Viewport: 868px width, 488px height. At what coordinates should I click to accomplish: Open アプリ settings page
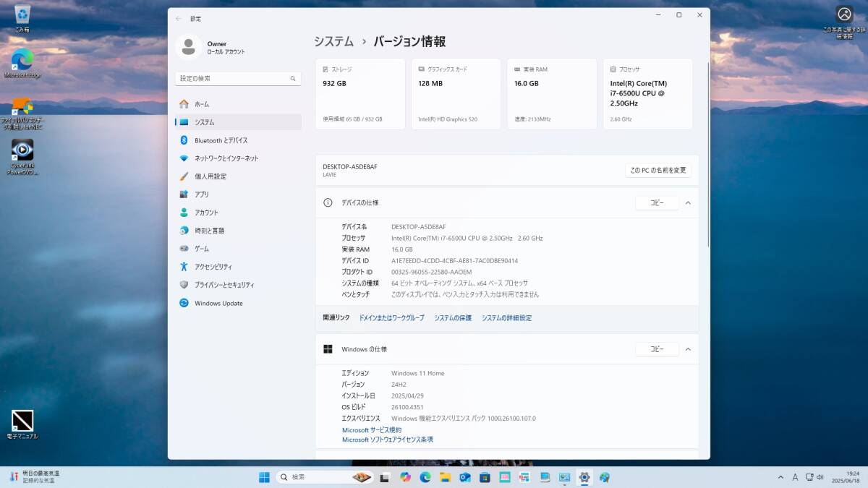238,194
